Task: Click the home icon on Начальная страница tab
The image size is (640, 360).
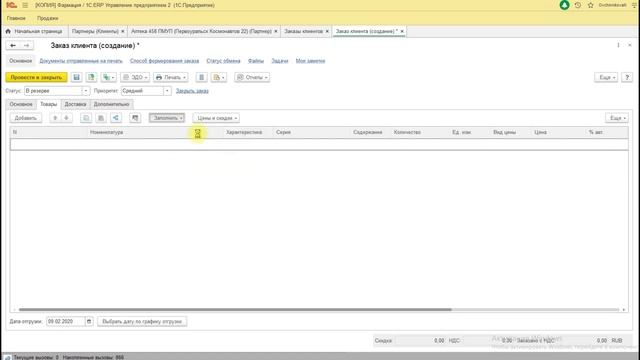Action: 8,31
